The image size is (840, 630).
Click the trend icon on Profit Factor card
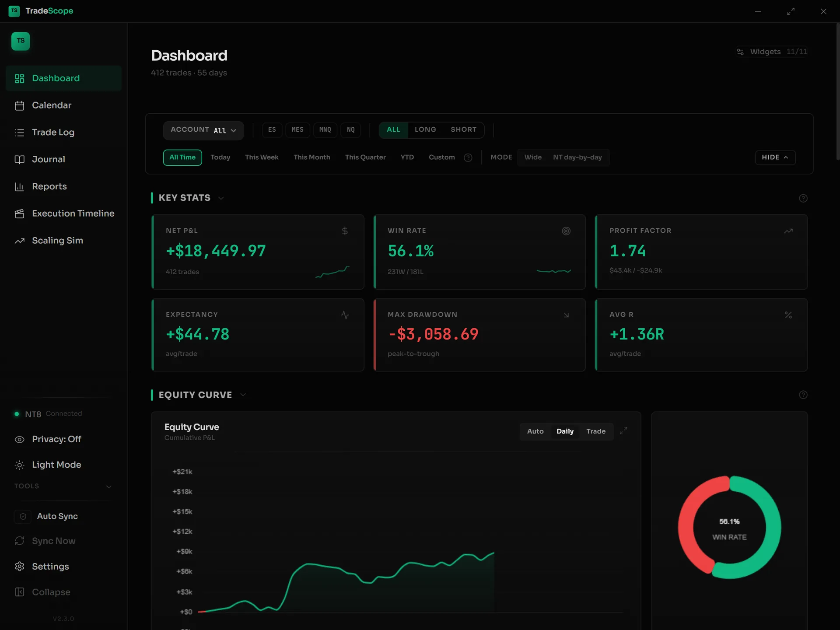click(x=788, y=231)
